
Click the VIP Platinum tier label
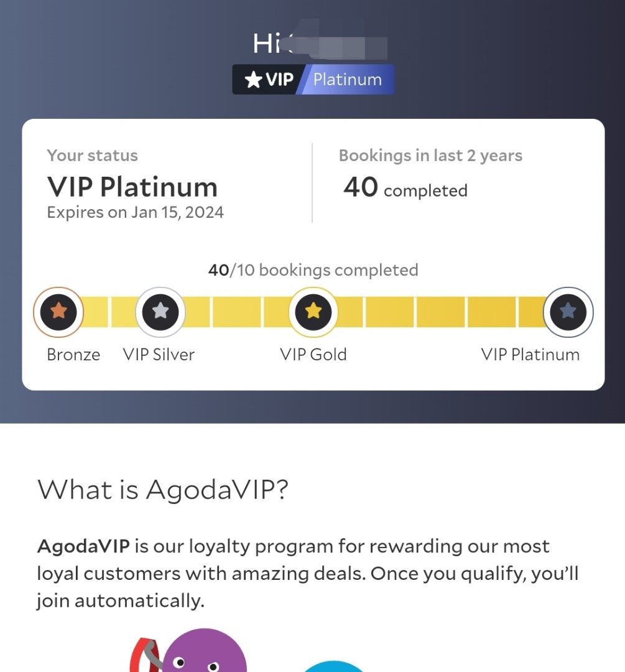pos(530,355)
